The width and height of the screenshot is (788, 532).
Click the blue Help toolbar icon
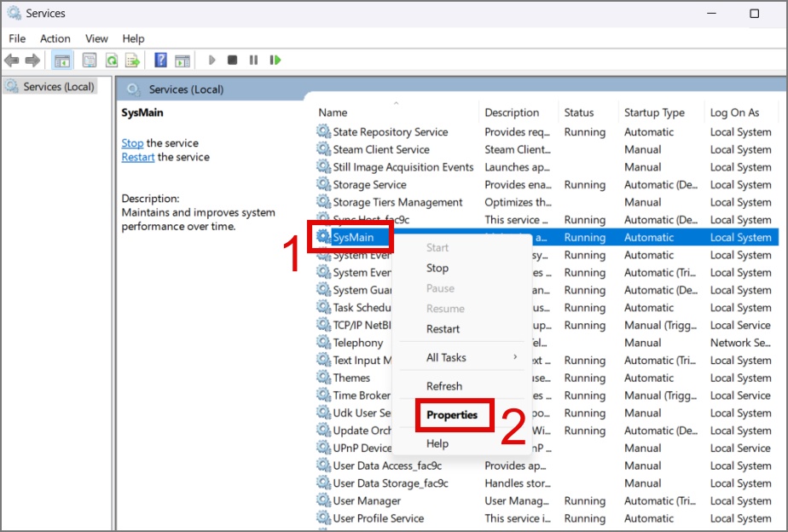(x=161, y=61)
